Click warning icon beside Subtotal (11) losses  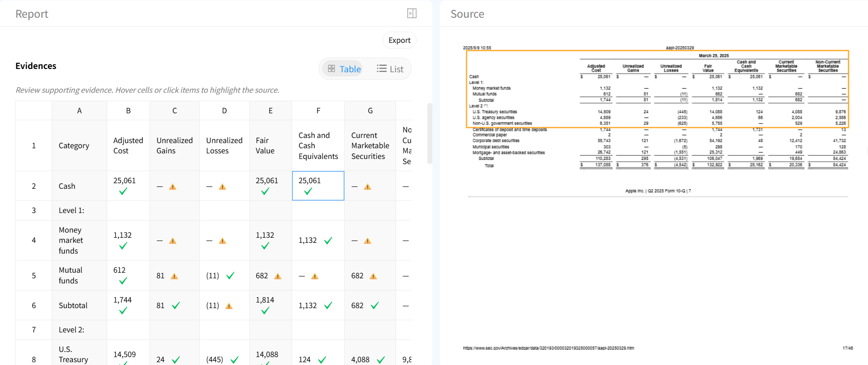tap(229, 306)
